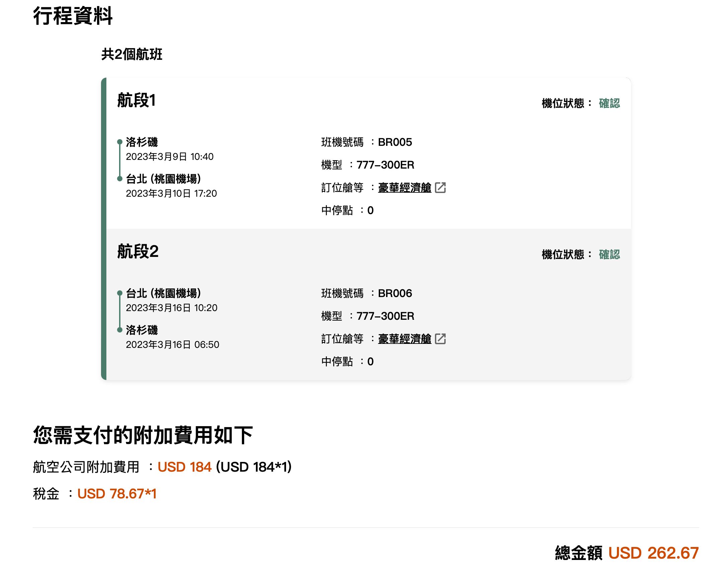Open the external link icon beside 豪華經濟艙 in 航段2
Image resolution: width=728 pixels, height=574 pixels.
[x=441, y=339]
